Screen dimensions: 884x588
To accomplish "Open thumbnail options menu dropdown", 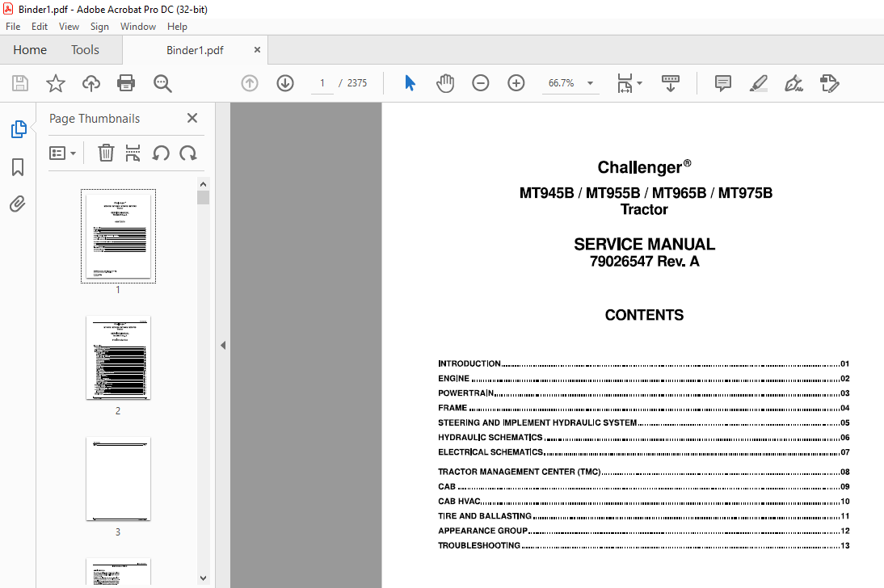I will [x=62, y=153].
